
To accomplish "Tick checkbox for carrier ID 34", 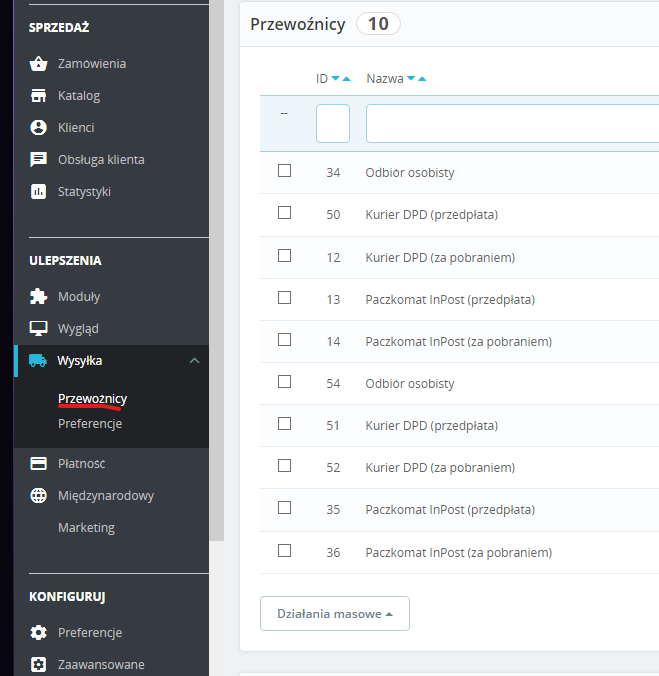I will (285, 171).
